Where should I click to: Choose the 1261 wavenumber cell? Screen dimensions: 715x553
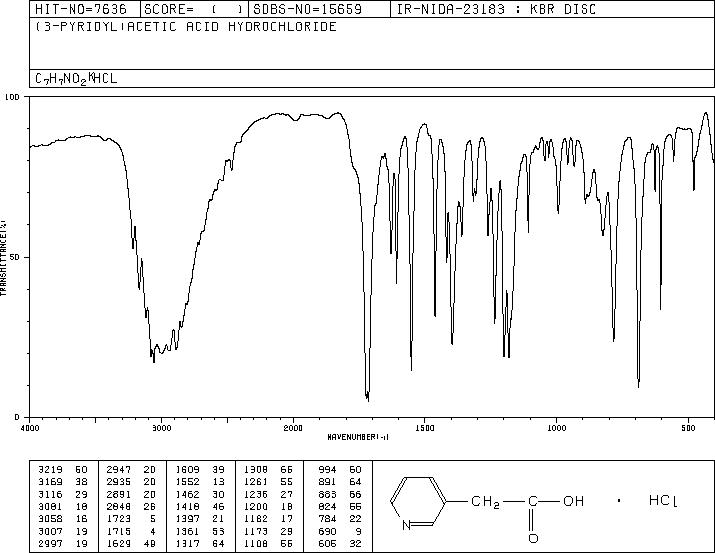click(256, 482)
